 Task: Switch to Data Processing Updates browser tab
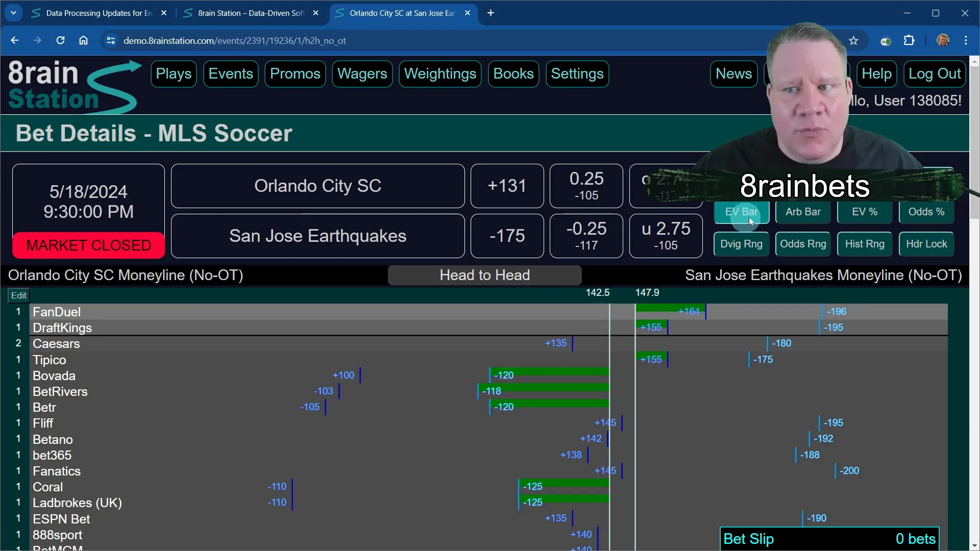98,13
